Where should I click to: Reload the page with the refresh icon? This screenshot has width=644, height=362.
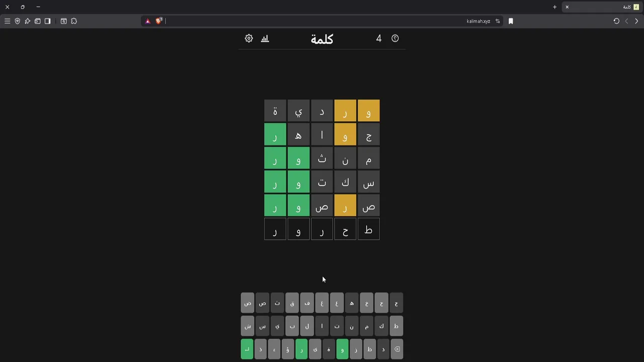616,21
